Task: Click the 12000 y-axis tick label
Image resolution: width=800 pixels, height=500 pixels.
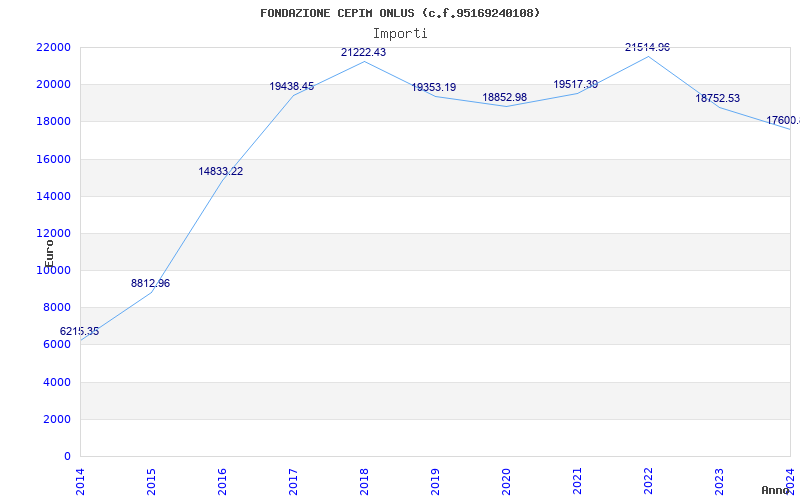Action: [53, 234]
